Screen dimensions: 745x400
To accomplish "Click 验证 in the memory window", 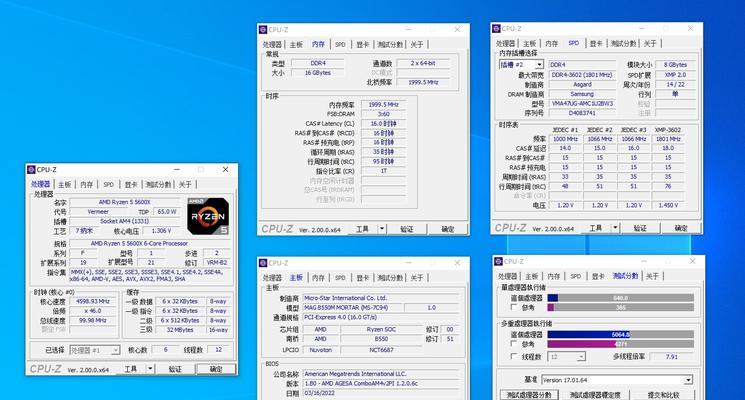I will click(x=407, y=229).
